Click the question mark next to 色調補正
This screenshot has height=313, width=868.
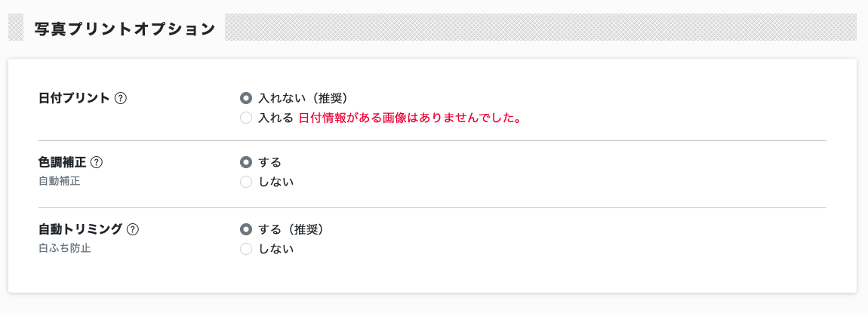pos(97,163)
